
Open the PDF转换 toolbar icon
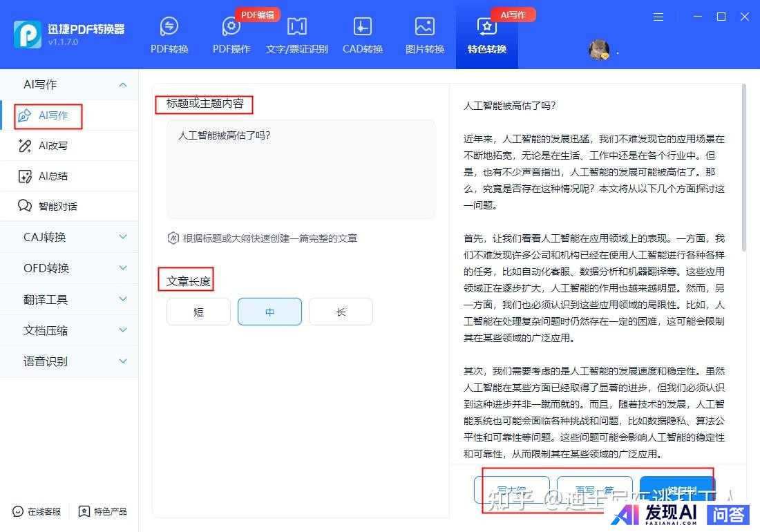point(169,35)
